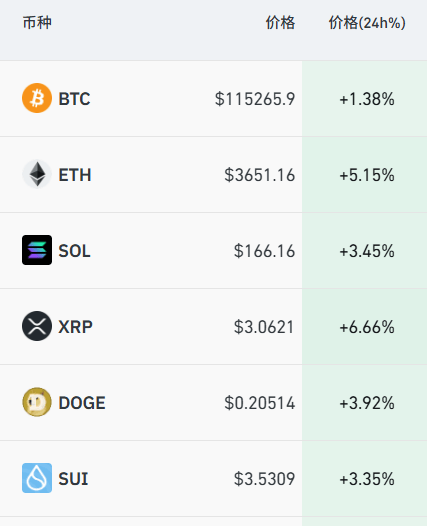Click ETH price $3651.16

[260, 175]
